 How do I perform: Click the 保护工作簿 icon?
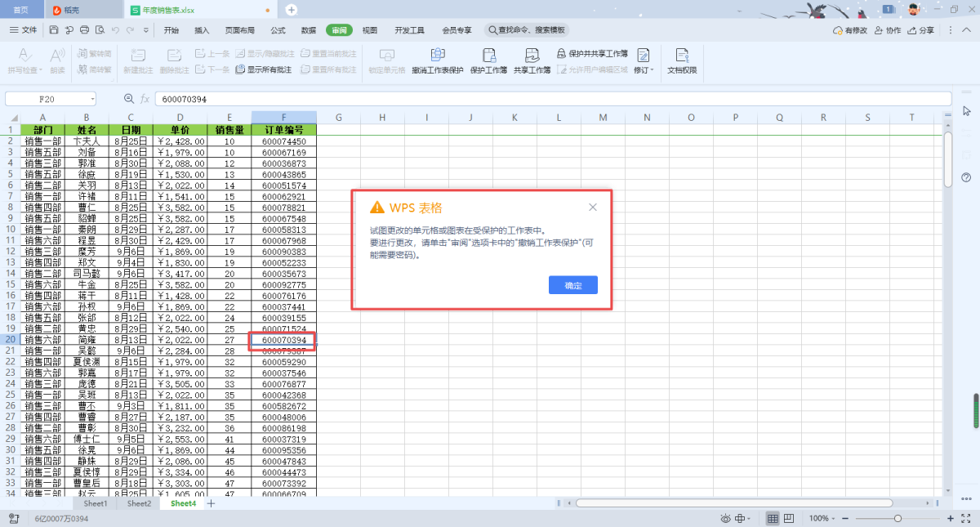(488, 56)
